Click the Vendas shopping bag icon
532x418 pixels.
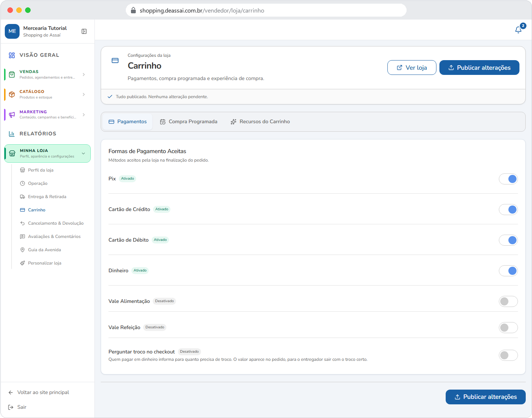coord(12,75)
